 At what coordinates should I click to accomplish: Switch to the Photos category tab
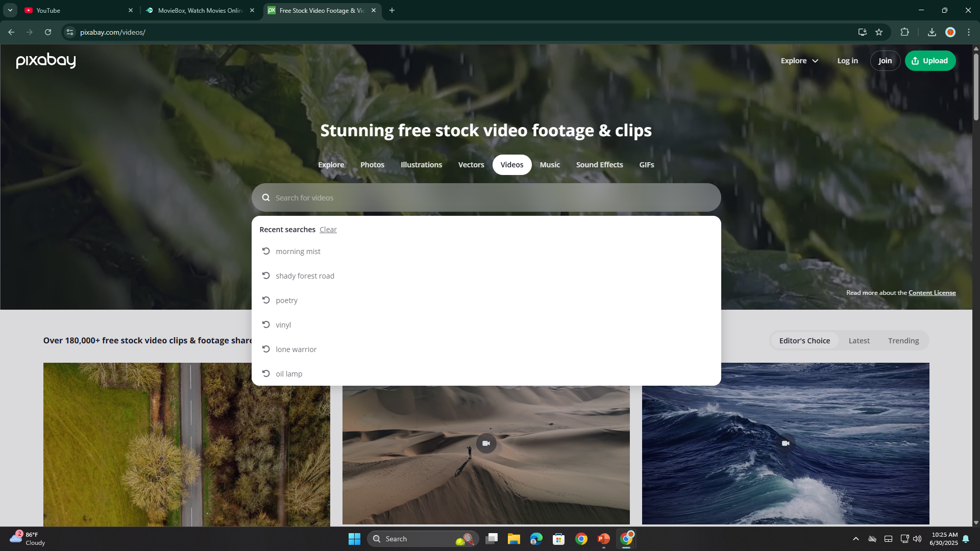372,165
